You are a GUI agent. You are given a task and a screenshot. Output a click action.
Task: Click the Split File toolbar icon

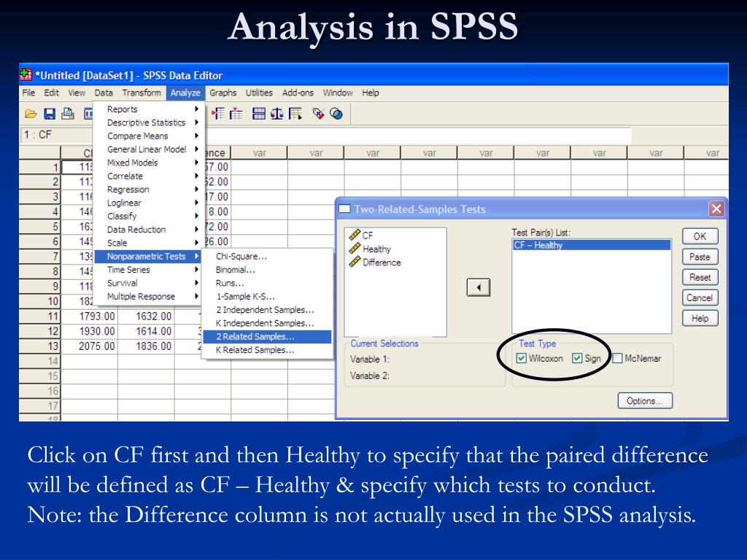coord(259,114)
